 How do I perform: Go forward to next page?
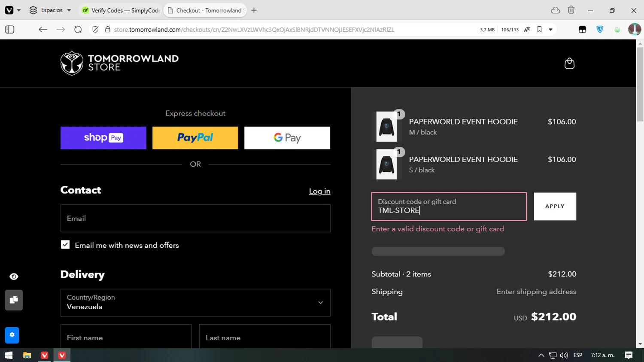pos(61,30)
